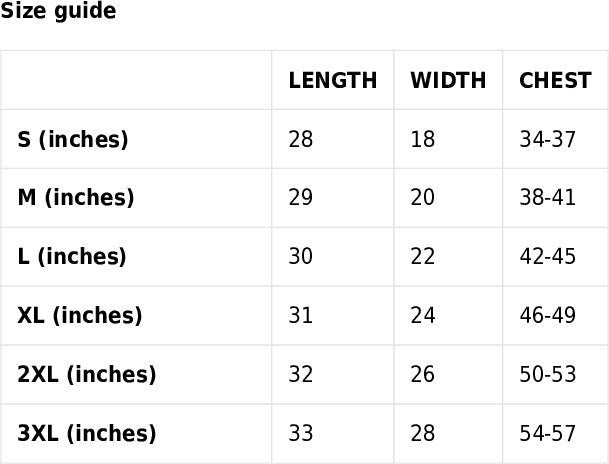The height and width of the screenshot is (464, 609).
Task: Click the S (inches) row label
Action: (73, 139)
